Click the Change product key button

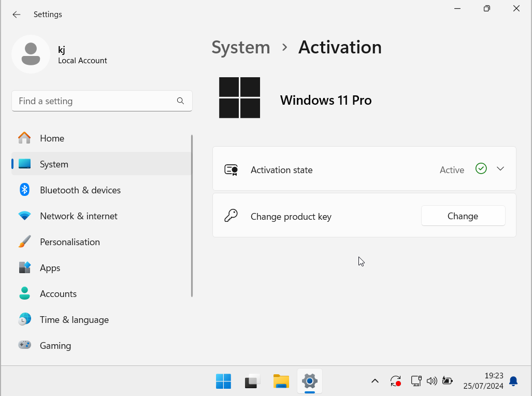pos(463,216)
